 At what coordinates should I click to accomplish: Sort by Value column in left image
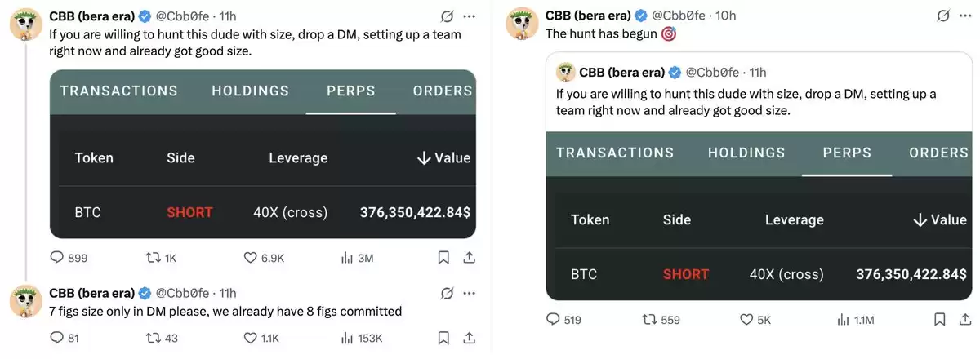coord(443,158)
